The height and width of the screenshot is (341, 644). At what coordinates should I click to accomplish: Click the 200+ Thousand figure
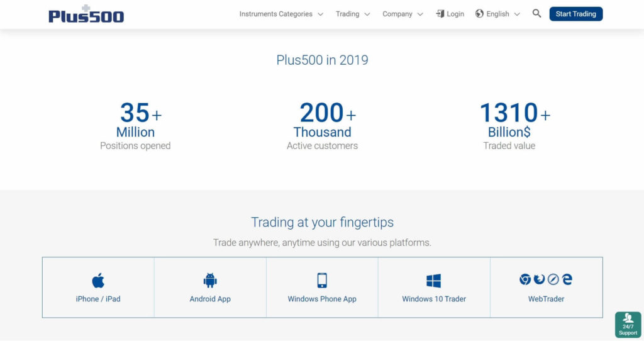tap(324, 120)
